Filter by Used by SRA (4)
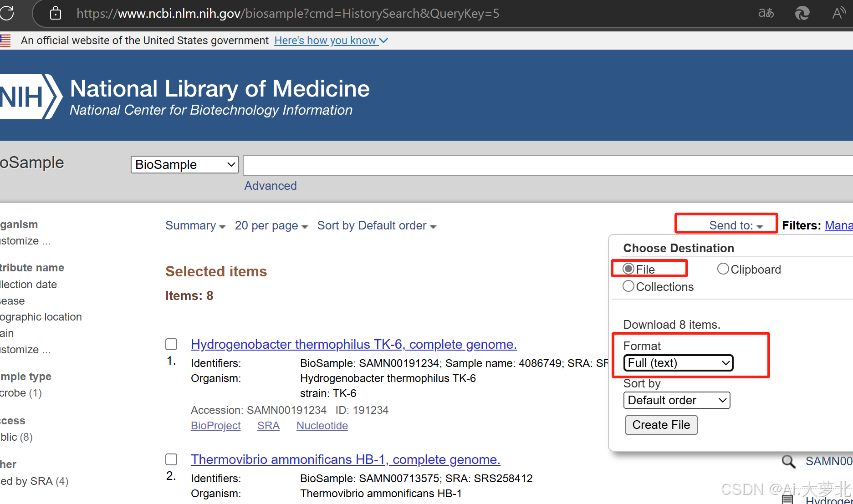This screenshot has width=853, height=504. (34, 481)
